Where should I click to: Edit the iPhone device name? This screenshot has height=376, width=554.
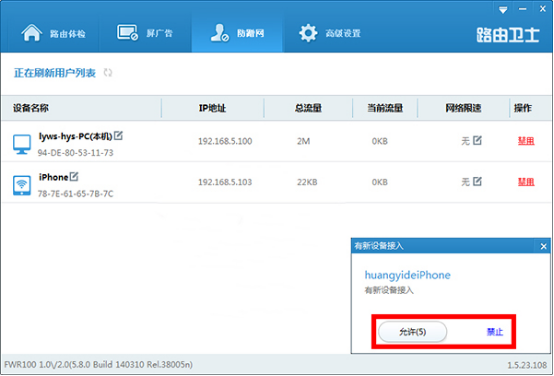[74, 176]
